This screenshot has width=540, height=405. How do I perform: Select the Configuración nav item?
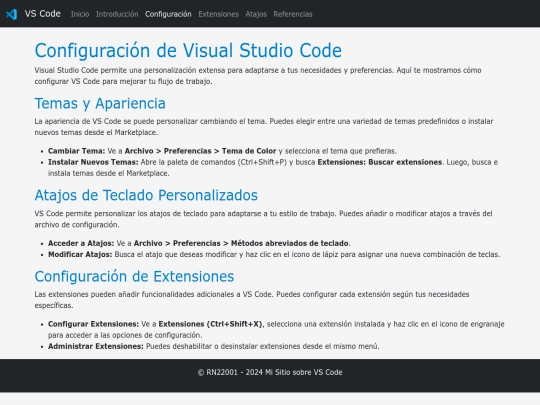(168, 14)
